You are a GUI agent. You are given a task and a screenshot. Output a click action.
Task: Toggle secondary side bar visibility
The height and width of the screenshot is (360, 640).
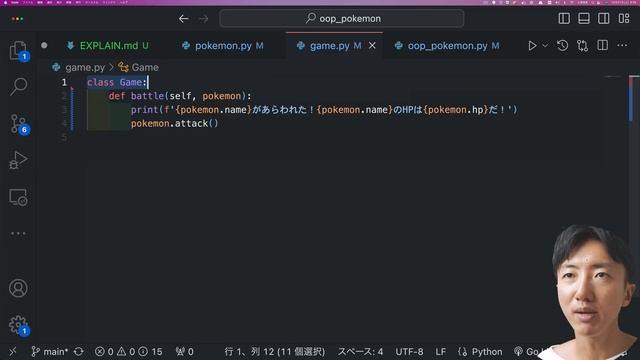tap(604, 18)
